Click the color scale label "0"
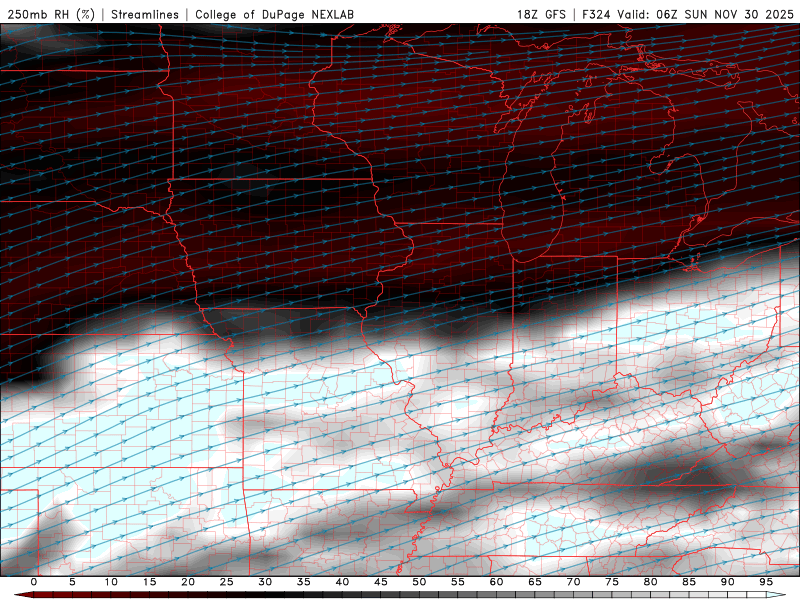800x600 pixels. (34, 582)
